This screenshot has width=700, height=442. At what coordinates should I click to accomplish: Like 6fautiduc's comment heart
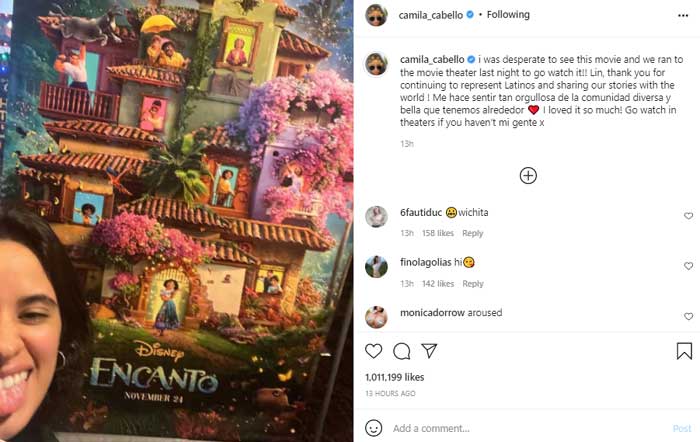(688, 216)
